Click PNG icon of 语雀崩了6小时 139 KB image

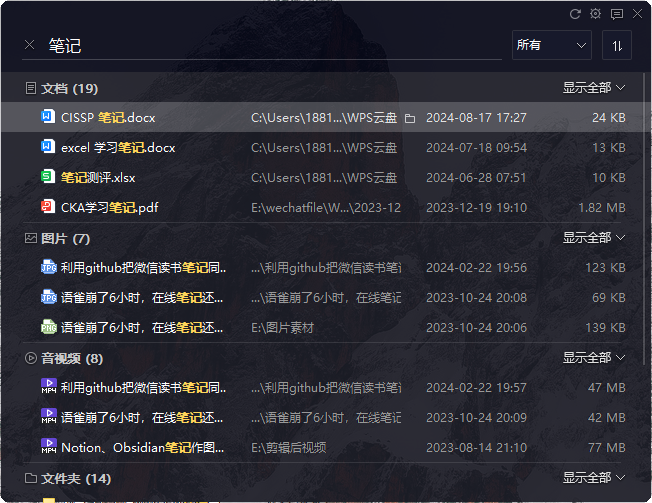49,327
